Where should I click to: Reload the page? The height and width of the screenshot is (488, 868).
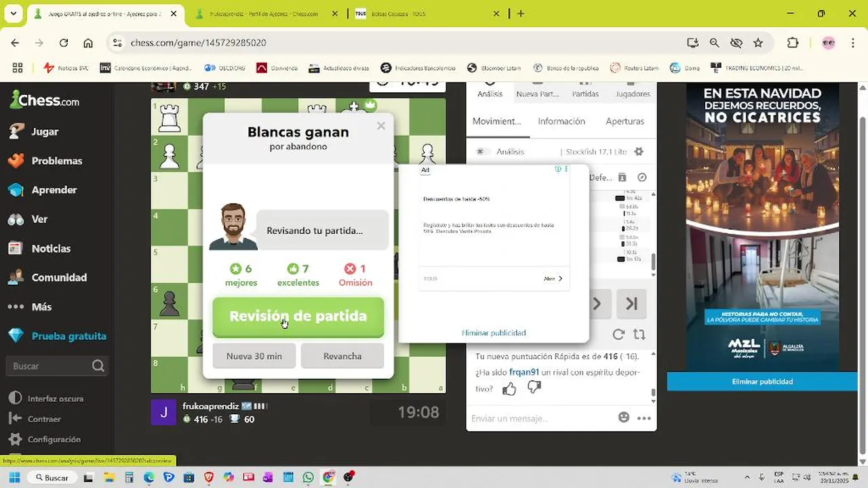pyautogui.click(x=64, y=43)
